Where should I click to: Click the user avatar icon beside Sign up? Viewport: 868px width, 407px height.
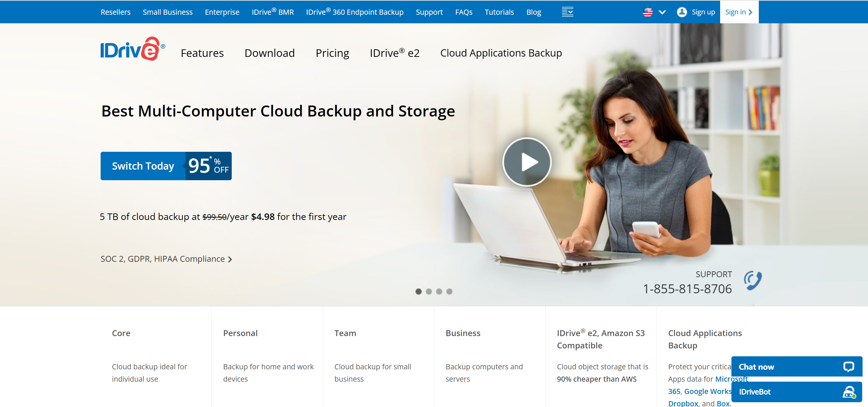pyautogui.click(x=682, y=12)
